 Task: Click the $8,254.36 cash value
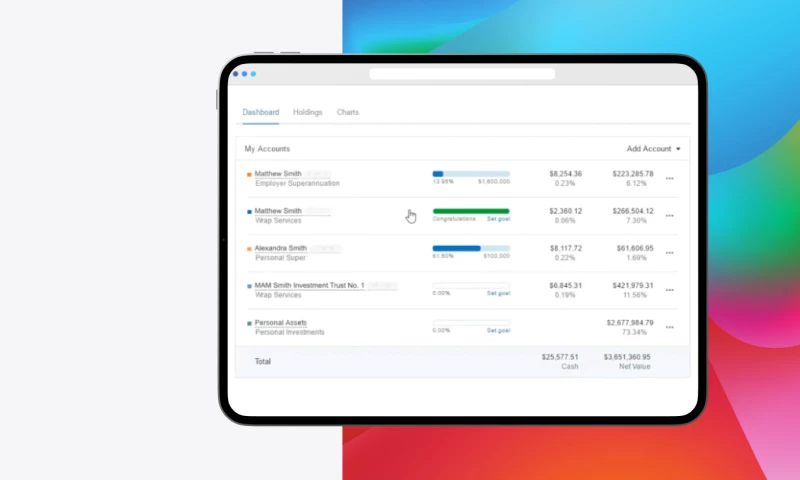tap(565, 174)
